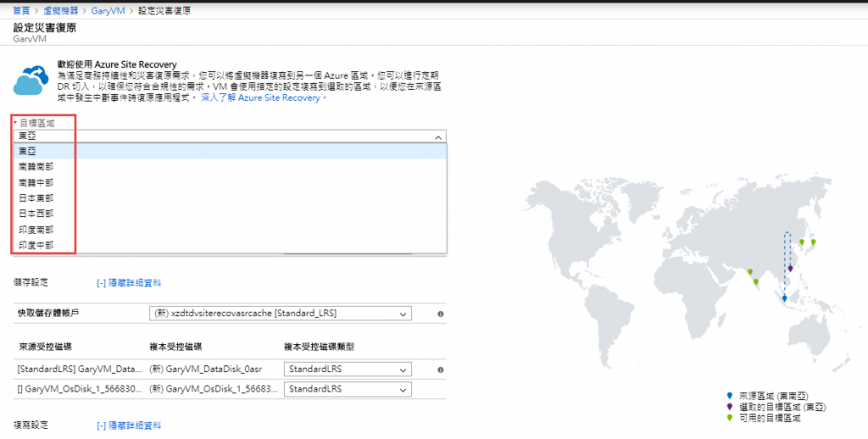The width and height of the screenshot is (868, 439).
Task: Select 南韓南部 in the region list
Action: (x=230, y=167)
